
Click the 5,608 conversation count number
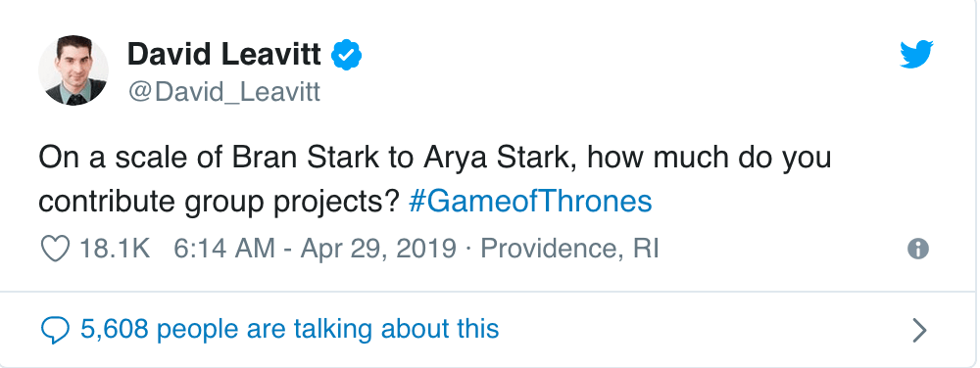(115, 329)
